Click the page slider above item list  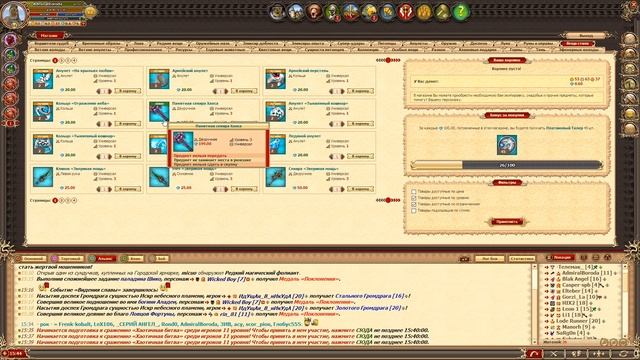tap(388, 60)
